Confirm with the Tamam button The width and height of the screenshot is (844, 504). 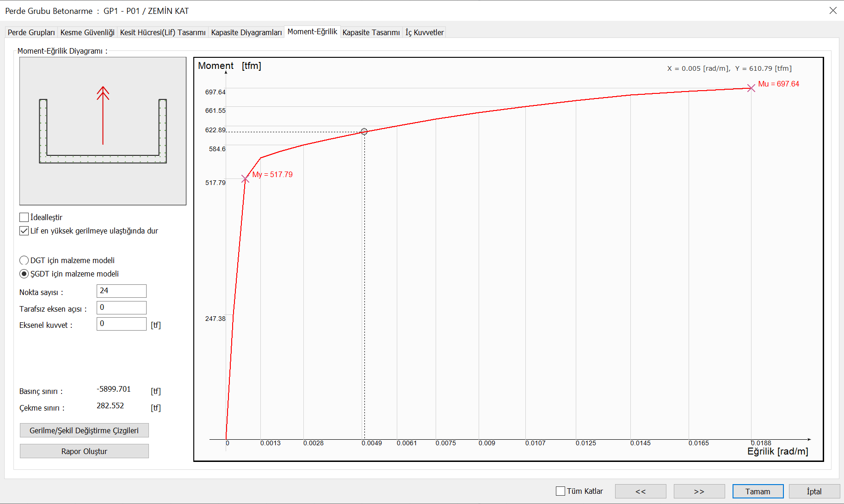(758, 491)
